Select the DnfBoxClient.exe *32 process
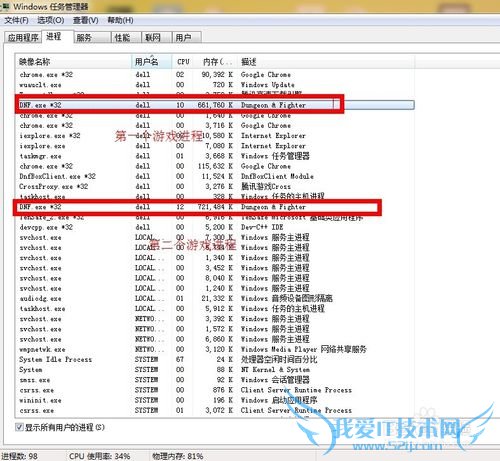Viewport: 500px width, 461px height. pos(215,176)
